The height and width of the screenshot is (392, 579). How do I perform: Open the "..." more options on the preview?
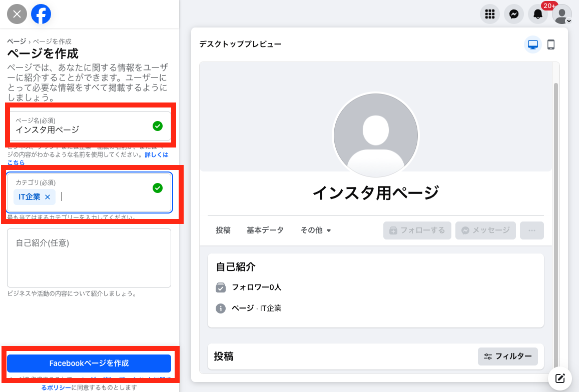531,230
